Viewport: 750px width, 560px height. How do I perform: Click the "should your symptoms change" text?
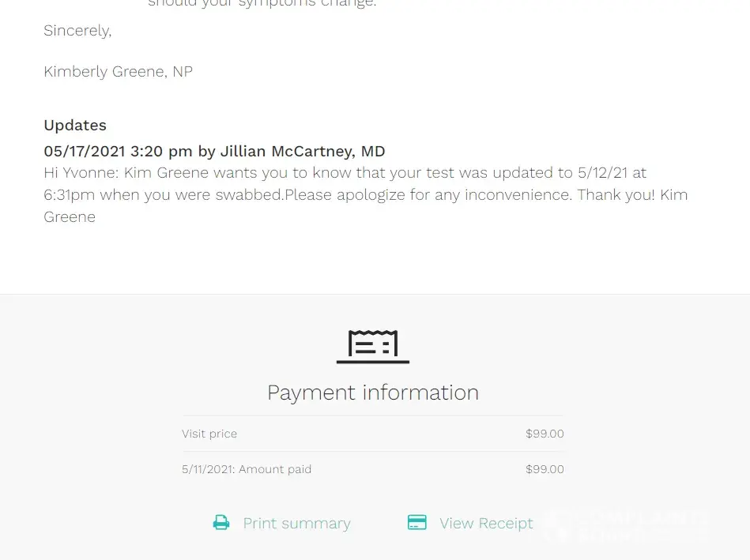point(262,3)
